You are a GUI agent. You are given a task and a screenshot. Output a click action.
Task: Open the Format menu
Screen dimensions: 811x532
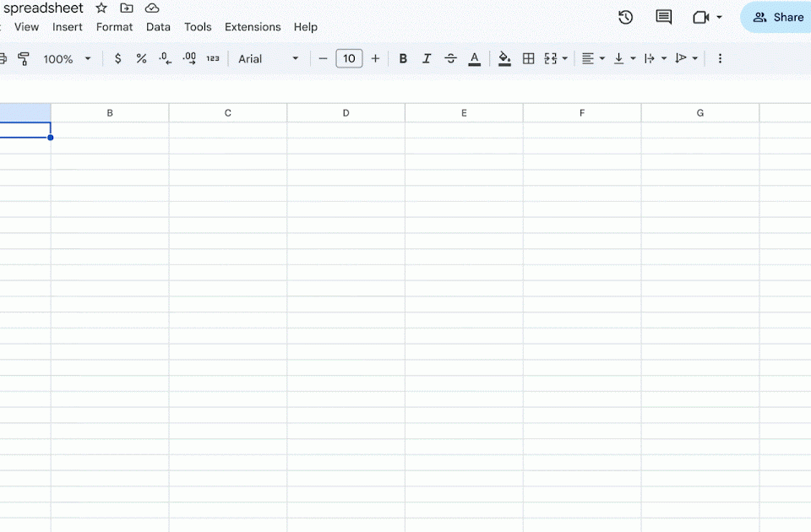point(114,27)
